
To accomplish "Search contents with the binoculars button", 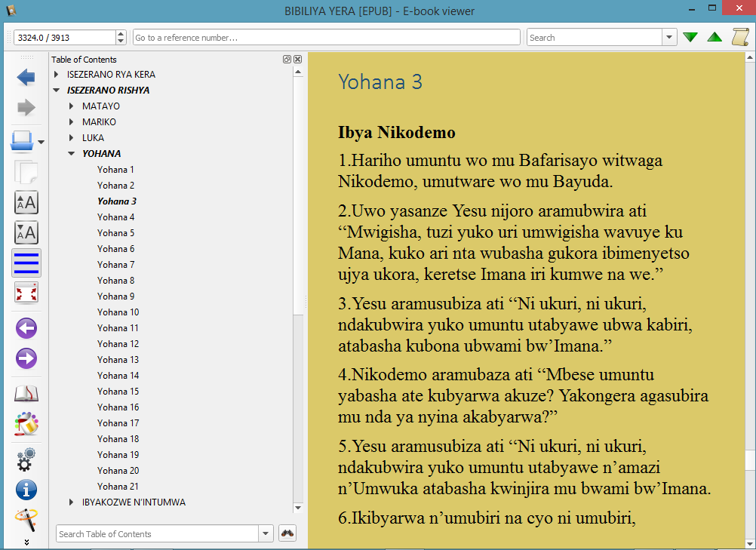I will (287, 533).
